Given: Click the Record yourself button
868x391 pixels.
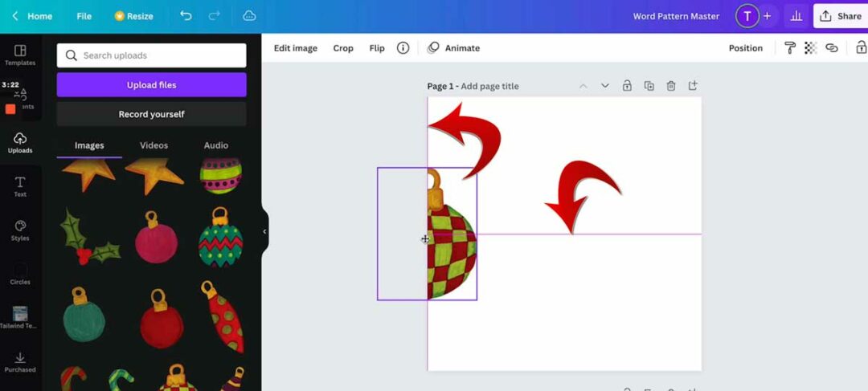Looking at the screenshot, I should pos(151,114).
